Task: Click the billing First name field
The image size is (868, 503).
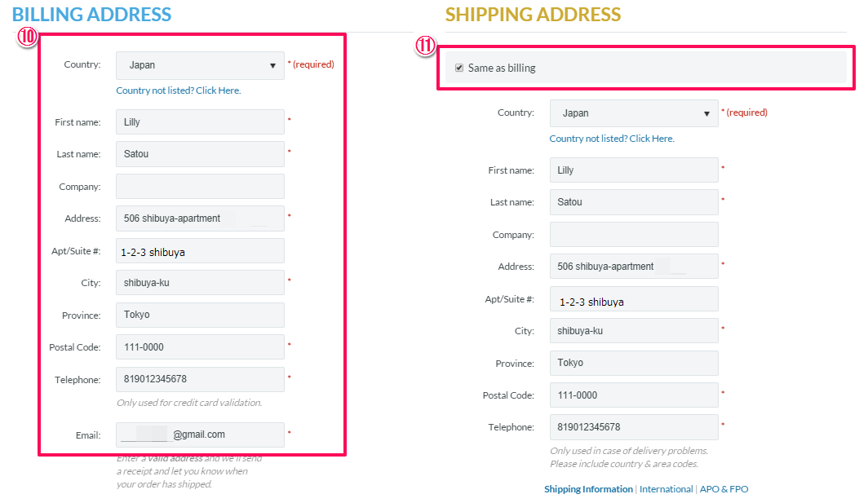Action: point(200,122)
